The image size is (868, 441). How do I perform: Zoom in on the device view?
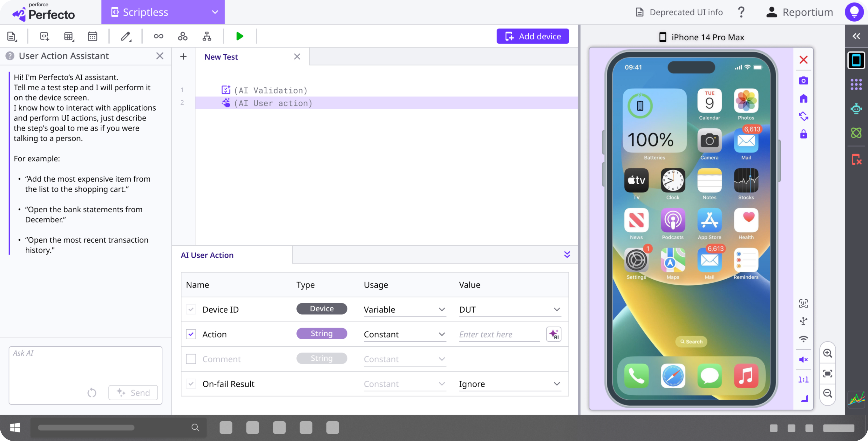click(828, 353)
